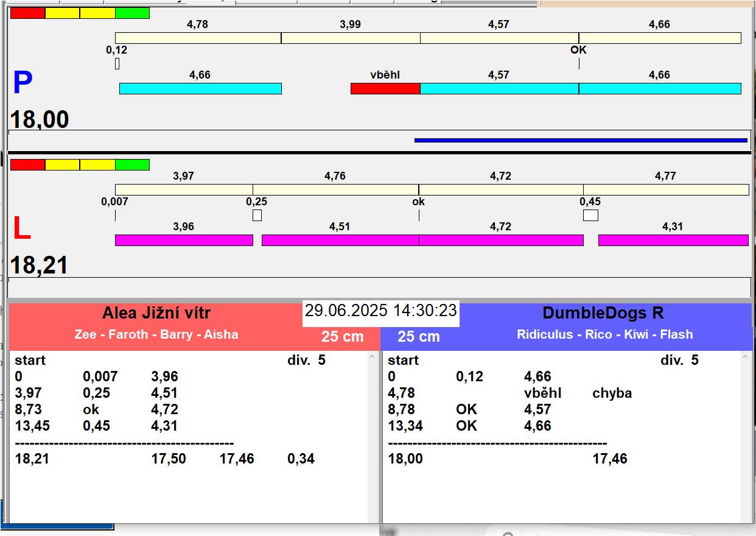756x536 pixels.
Task: Click the red L lane letter
Action: pyautogui.click(x=21, y=229)
